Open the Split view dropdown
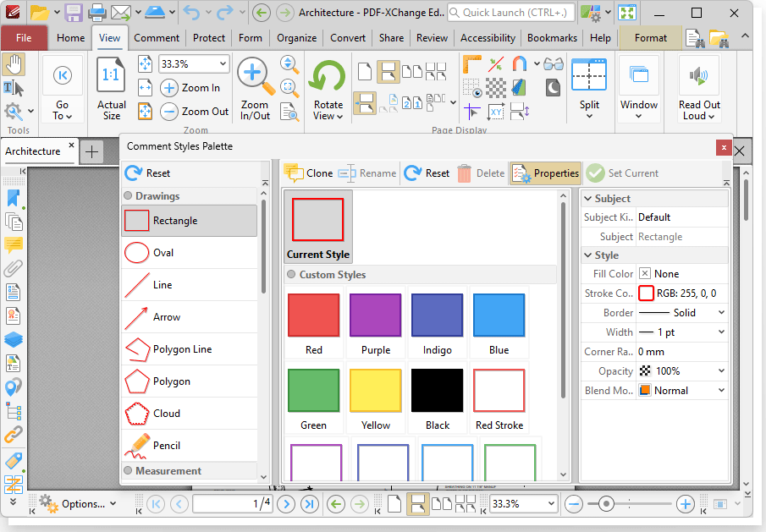 point(589,89)
